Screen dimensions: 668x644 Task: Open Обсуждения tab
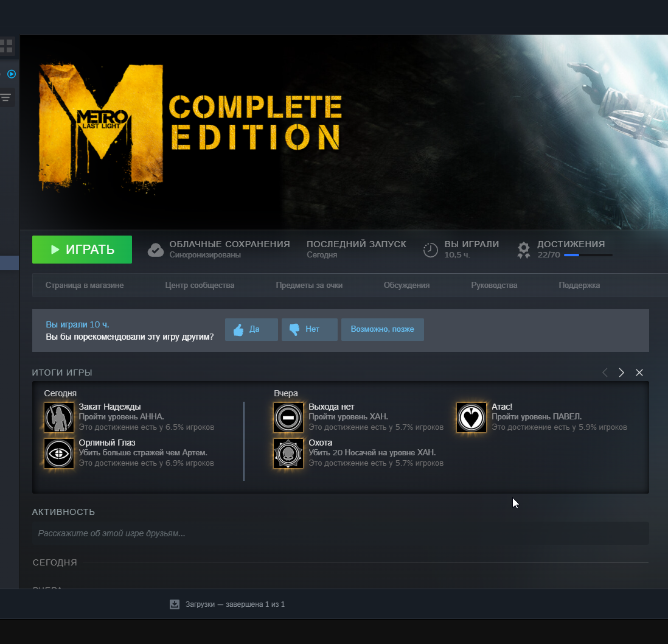click(406, 285)
